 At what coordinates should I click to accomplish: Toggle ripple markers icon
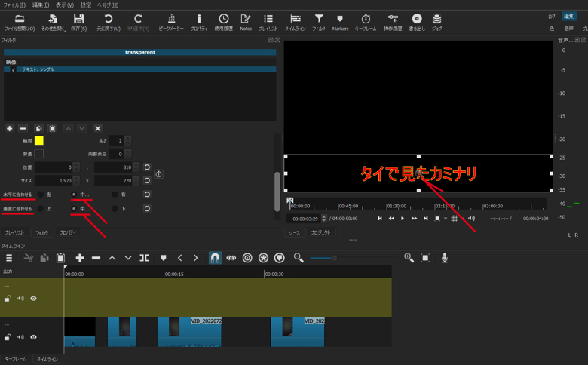(280, 258)
